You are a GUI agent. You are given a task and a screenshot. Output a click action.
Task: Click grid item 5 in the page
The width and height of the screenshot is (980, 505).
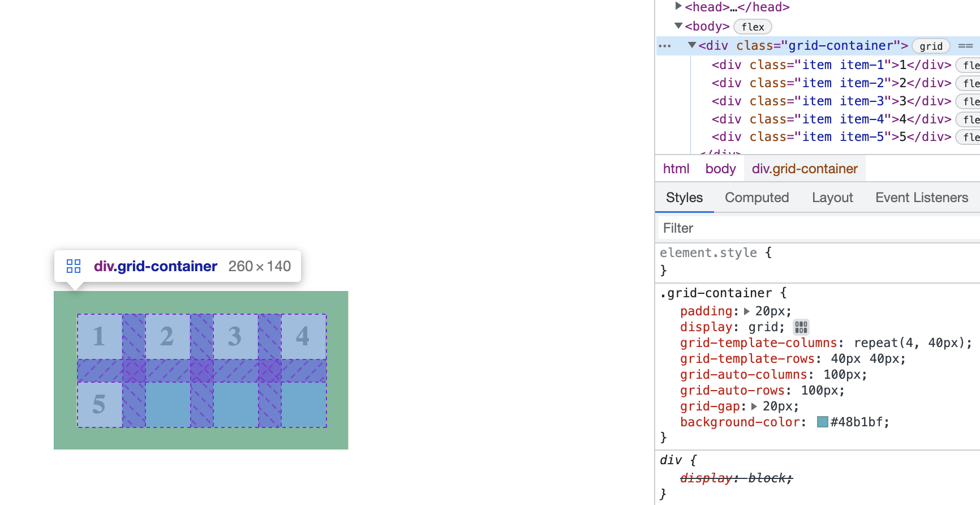point(100,404)
